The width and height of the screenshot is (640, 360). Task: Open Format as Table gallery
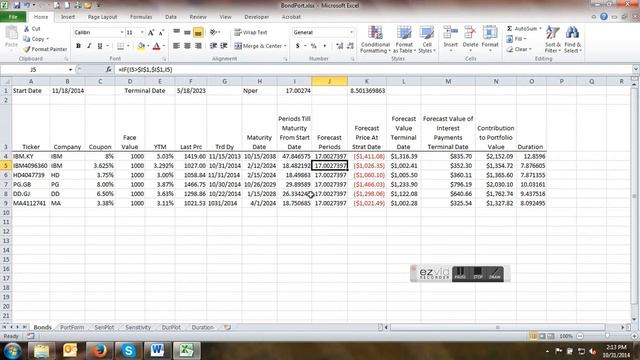tap(404, 39)
